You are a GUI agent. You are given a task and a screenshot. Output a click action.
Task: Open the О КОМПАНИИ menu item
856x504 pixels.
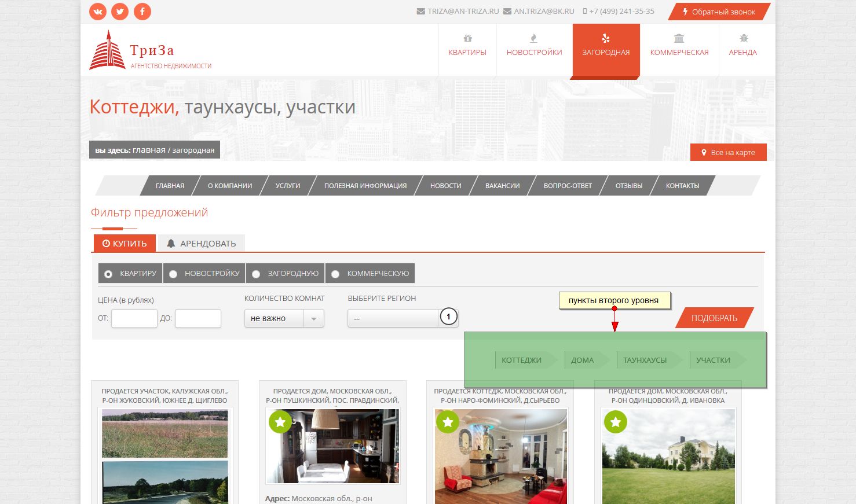(230, 186)
